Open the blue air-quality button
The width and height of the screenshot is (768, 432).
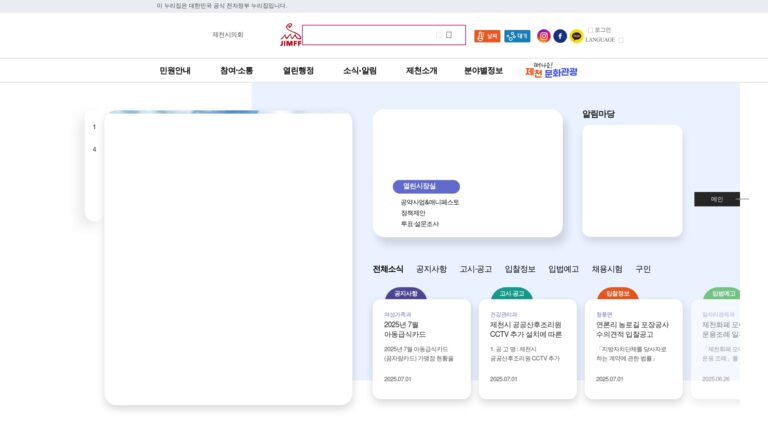[x=517, y=36]
